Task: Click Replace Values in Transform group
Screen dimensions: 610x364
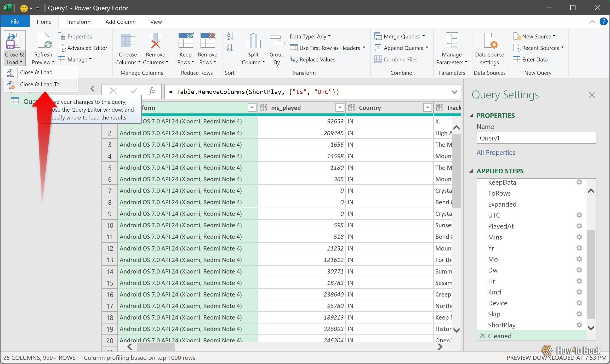Action: click(313, 59)
